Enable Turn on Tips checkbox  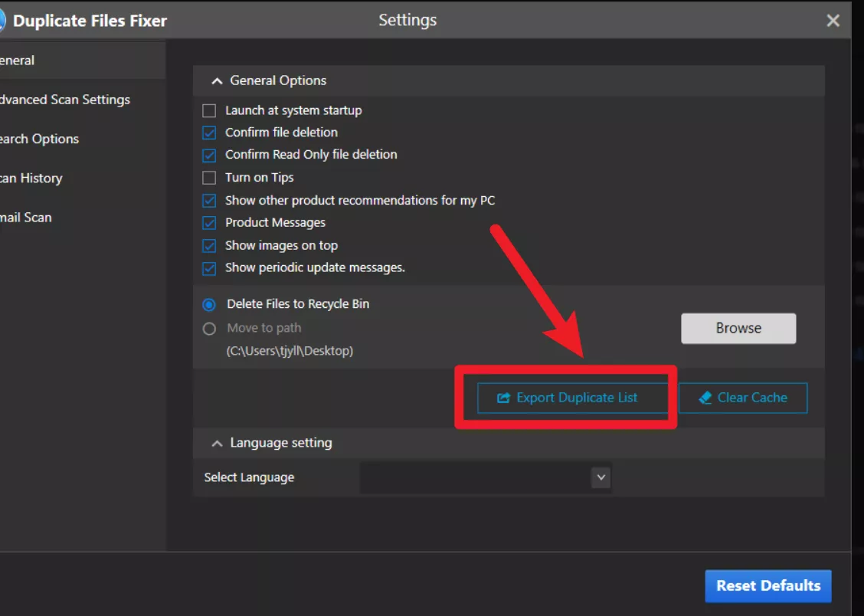tap(209, 178)
